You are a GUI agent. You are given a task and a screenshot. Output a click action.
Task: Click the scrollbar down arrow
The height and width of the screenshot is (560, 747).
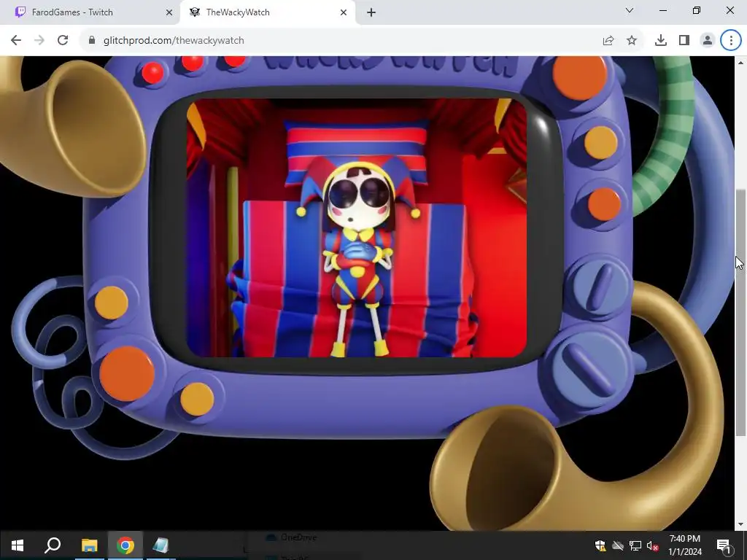[740, 524]
